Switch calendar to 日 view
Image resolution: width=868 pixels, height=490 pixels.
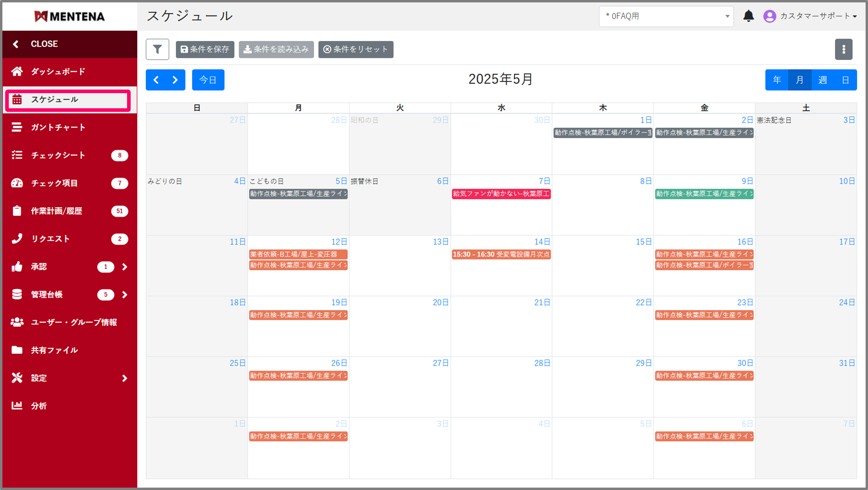(x=845, y=80)
